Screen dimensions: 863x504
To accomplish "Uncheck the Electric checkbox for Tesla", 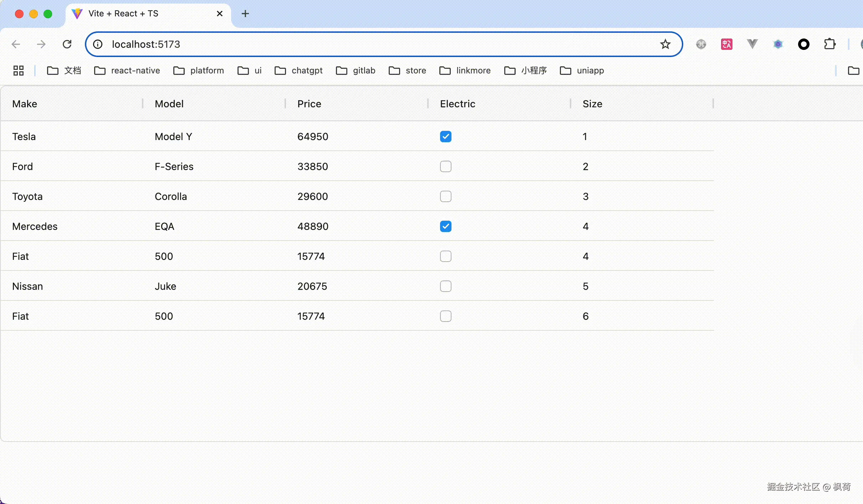I will [x=445, y=137].
